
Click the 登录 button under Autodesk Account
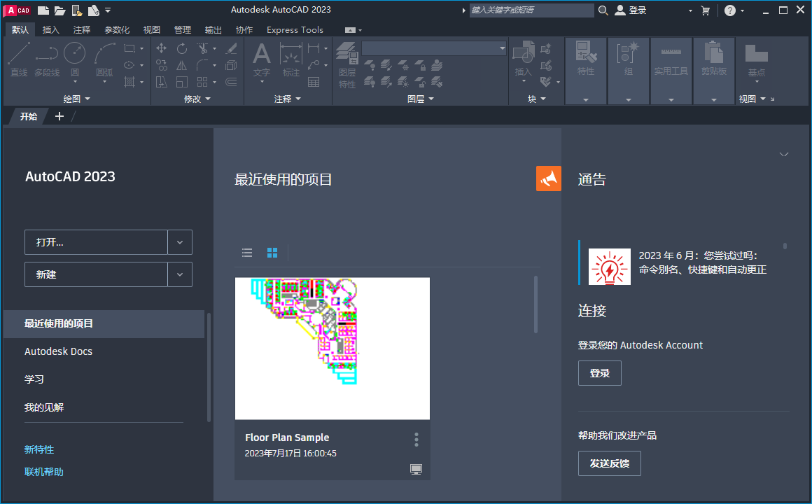click(x=599, y=372)
